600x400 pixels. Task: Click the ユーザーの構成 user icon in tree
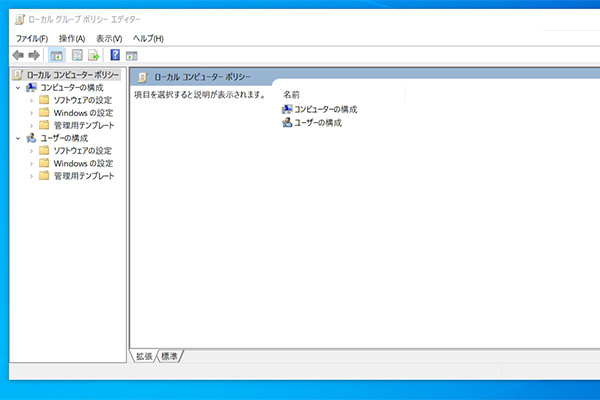pos(31,138)
